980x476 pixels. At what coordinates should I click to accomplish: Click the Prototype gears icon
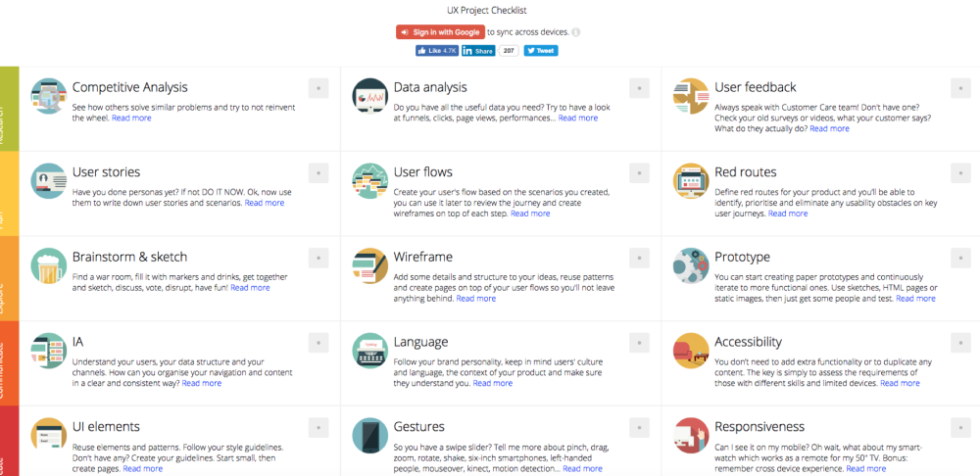(691, 266)
